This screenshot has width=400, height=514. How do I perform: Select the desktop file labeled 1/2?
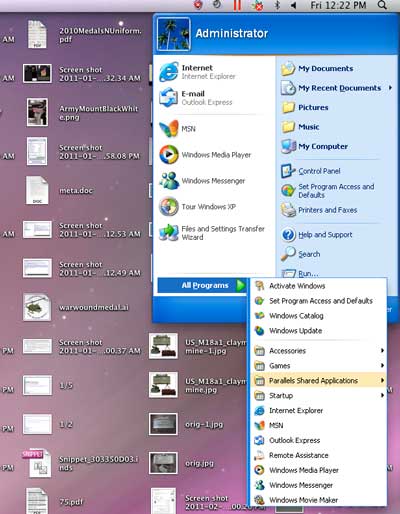(37, 424)
